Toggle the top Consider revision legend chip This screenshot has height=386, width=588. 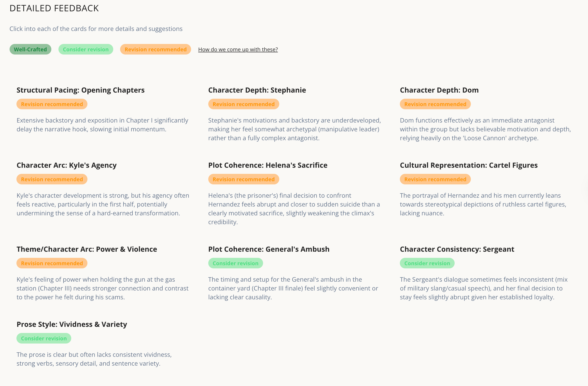(85, 49)
